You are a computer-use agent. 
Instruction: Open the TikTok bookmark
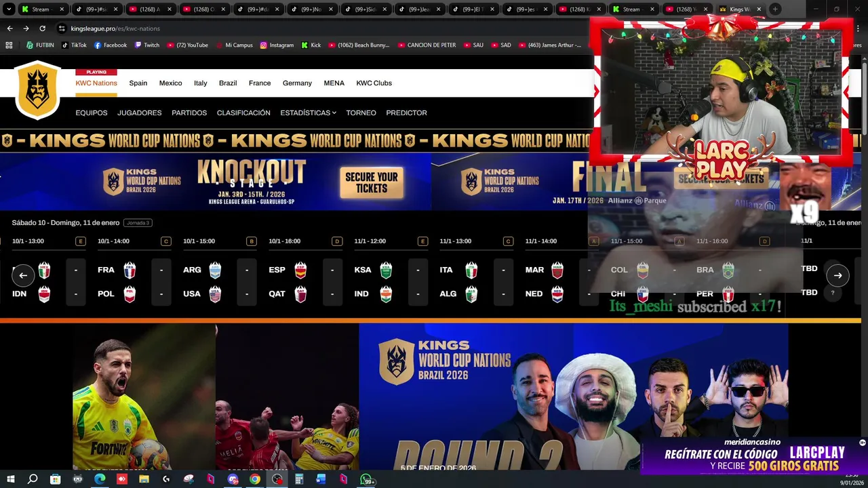pos(74,45)
